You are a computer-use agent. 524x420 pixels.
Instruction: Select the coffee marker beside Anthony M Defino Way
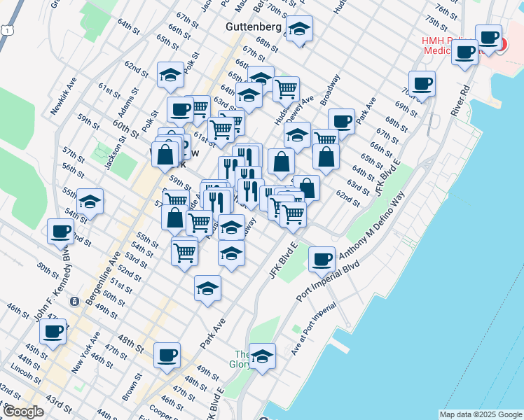(x=322, y=260)
